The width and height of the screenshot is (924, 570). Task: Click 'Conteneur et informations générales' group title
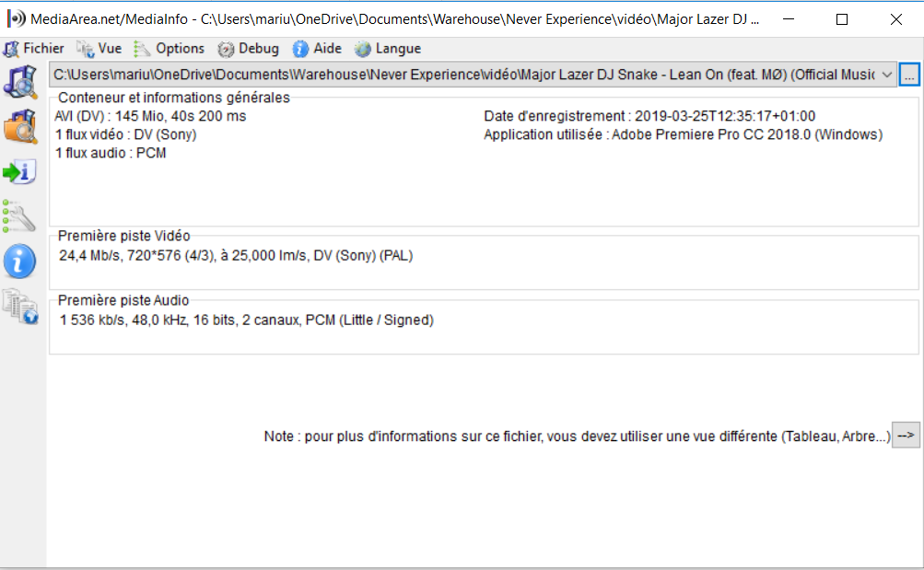(x=174, y=98)
